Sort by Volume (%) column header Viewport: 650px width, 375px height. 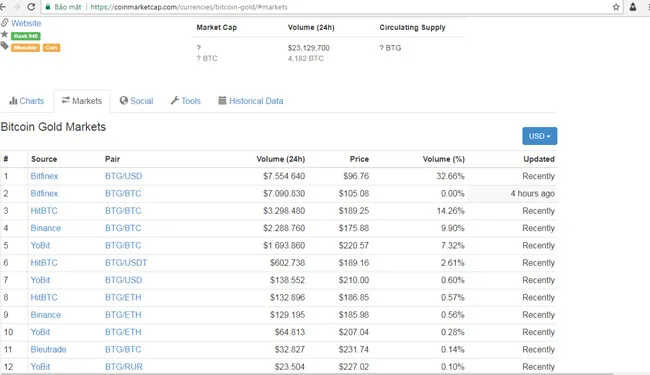coord(444,159)
